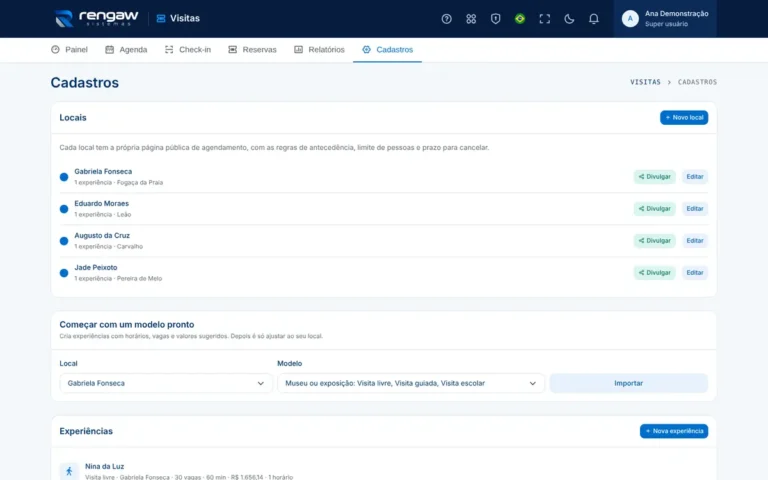Screen dimensions: 768x480
Task: Open the Ana Demonstração user menu
Action: pyautogui.click(x=665, y=19)
